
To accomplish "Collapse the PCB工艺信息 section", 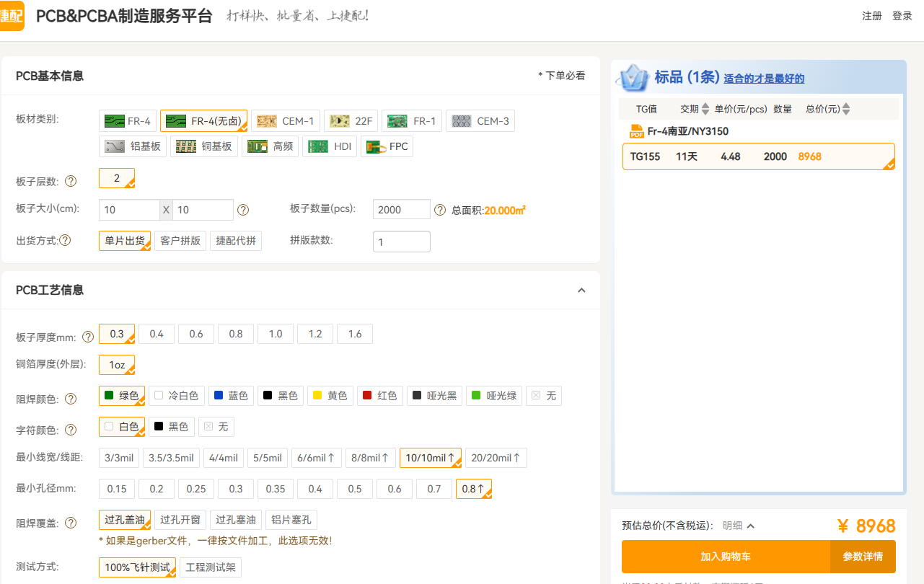I will coord(581,291).
